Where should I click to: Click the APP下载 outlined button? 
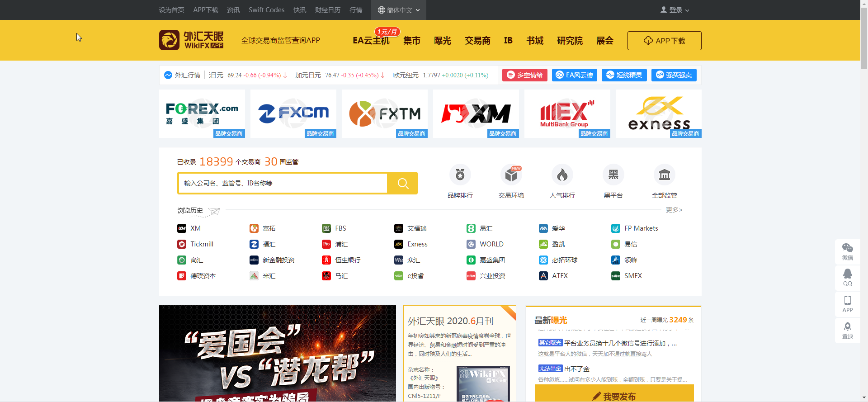click(x=664, y=41)
